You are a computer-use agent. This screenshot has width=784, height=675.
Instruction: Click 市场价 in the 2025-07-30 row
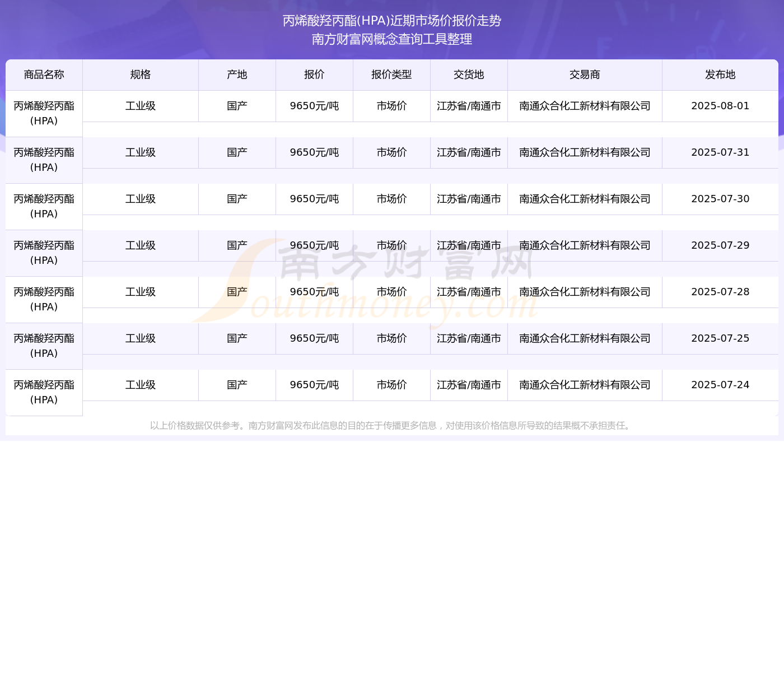[x=392, y=199]
